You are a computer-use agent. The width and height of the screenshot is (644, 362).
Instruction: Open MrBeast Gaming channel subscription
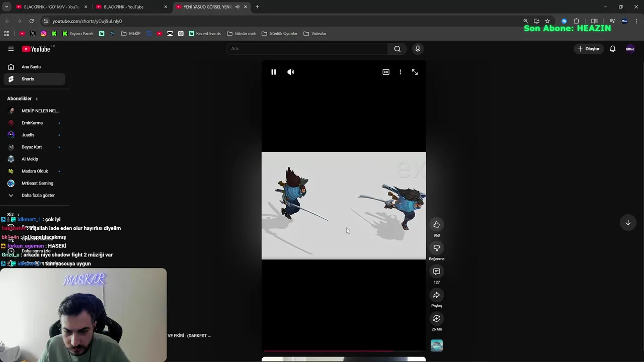click(x=34, y=183)
